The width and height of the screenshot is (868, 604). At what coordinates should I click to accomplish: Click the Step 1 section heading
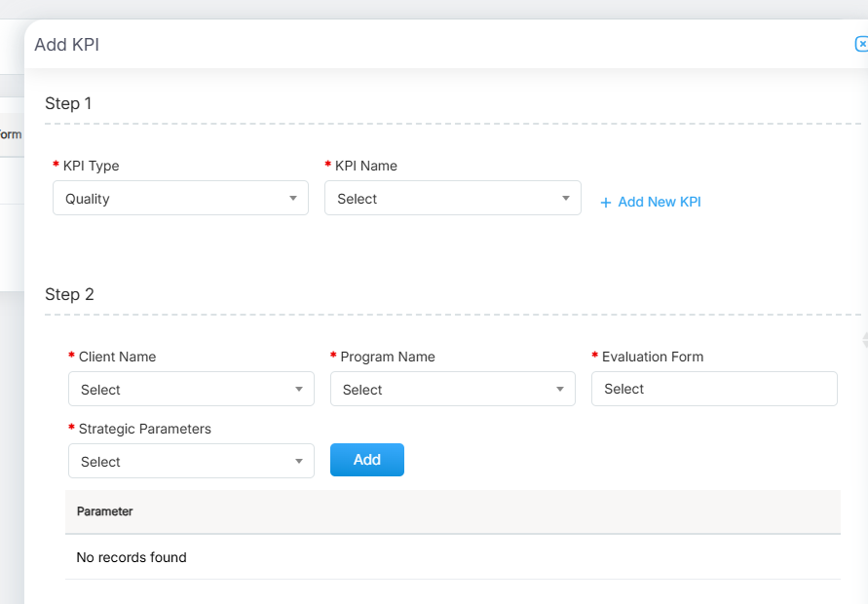[68, 103]
